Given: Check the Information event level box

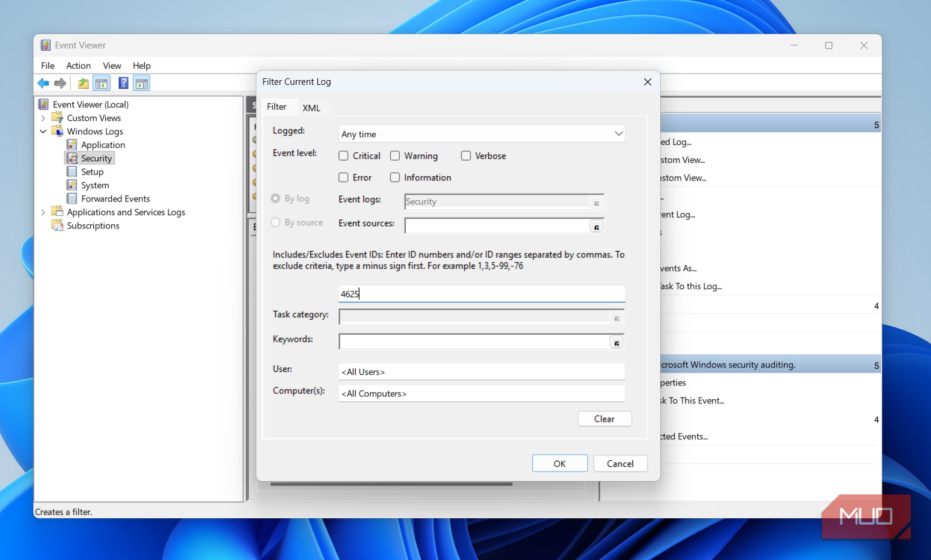Looking at the screenshot, I should 395,178.
